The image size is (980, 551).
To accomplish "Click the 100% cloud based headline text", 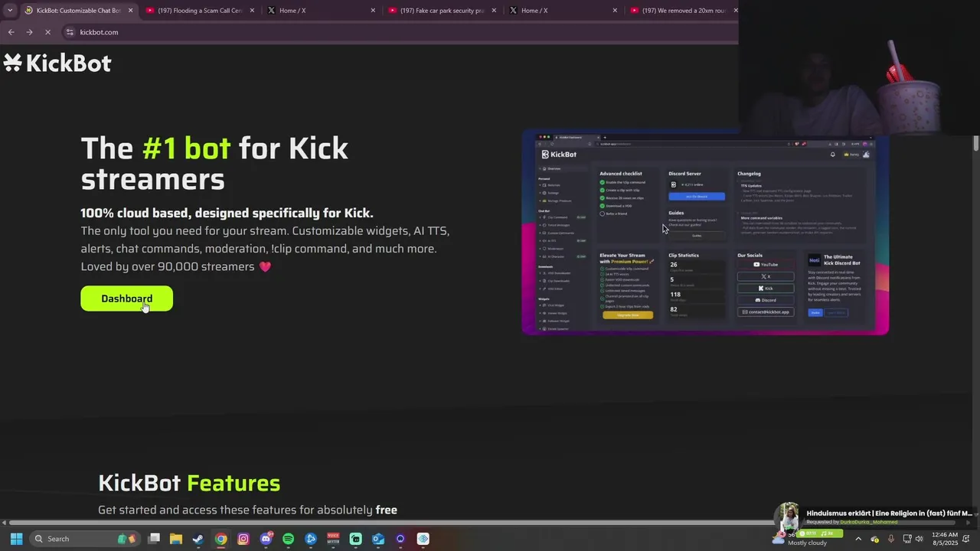I will (x=227, y=213).
